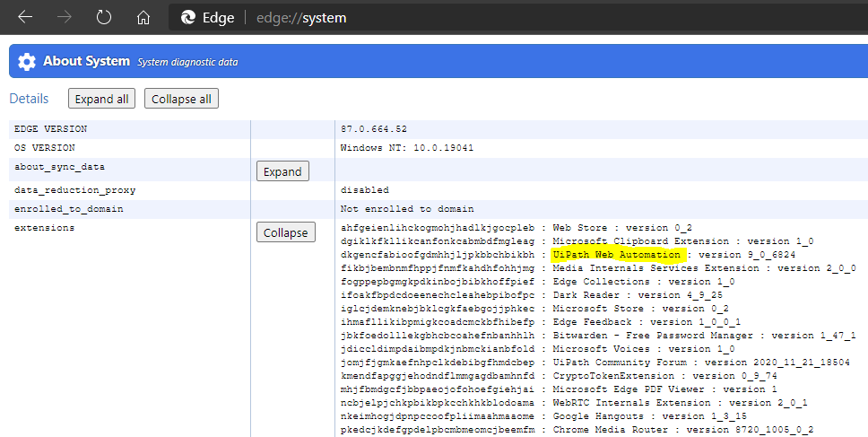Click the Edge Feedback extension line

(x=541, y=322)
